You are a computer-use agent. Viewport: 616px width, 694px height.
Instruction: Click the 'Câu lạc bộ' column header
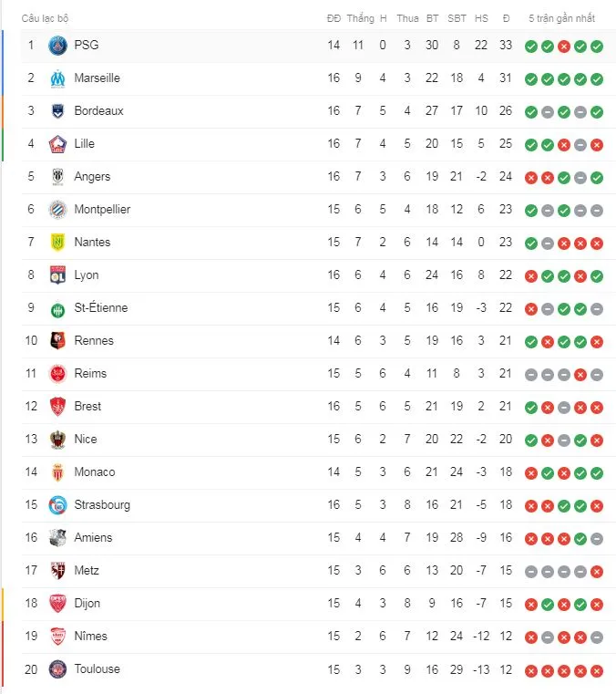(x=45, y=18)
